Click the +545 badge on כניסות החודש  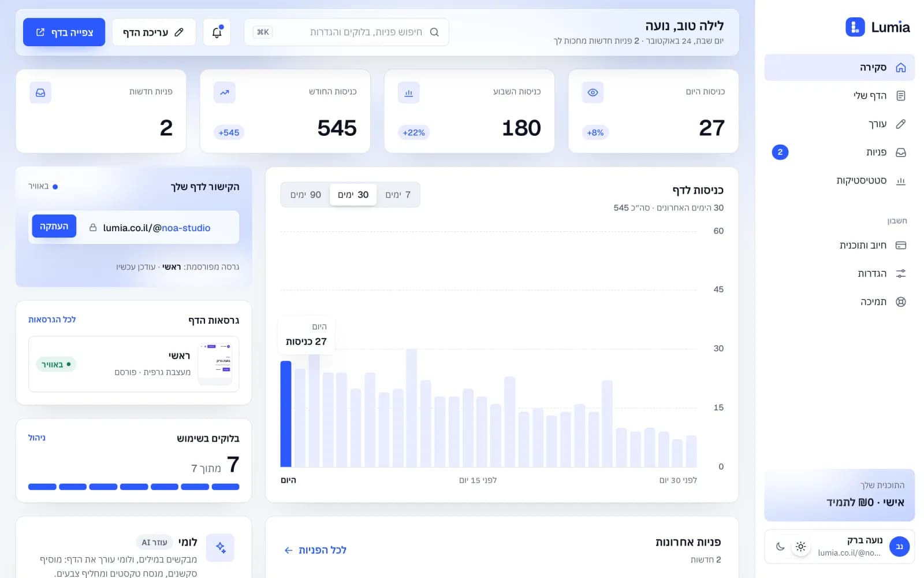[229, 132]
